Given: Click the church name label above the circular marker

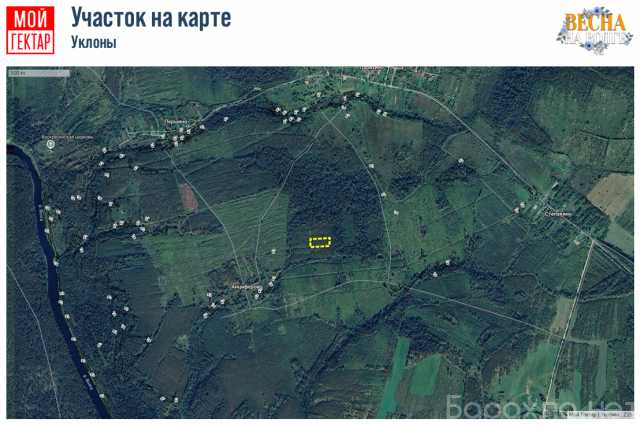Looking at the screenshot, I should [67, 138].
